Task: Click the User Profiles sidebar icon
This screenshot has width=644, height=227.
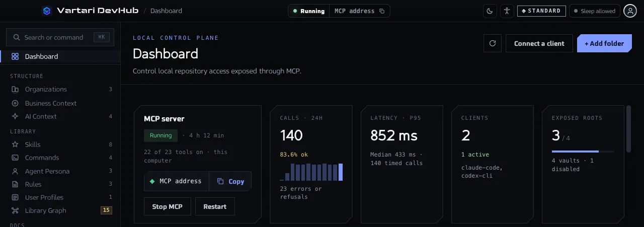Action: pos(15,197)
